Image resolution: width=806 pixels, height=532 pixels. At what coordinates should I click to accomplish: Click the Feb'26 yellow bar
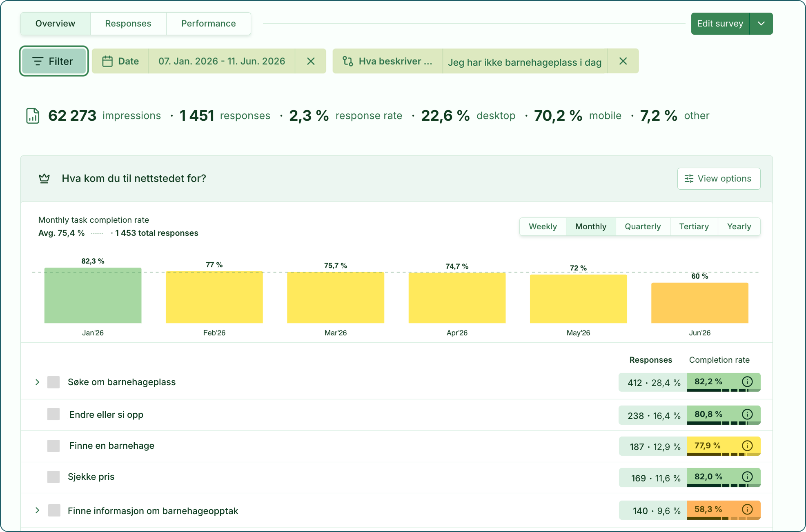pyautogui.click(x=214, y=297)
